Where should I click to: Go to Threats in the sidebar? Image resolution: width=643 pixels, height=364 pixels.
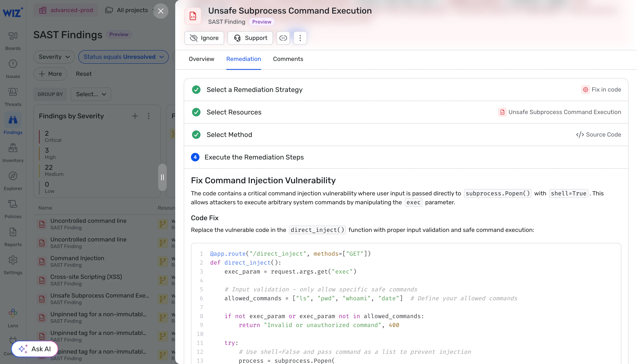pyautogui.click(x=13, y=92)
